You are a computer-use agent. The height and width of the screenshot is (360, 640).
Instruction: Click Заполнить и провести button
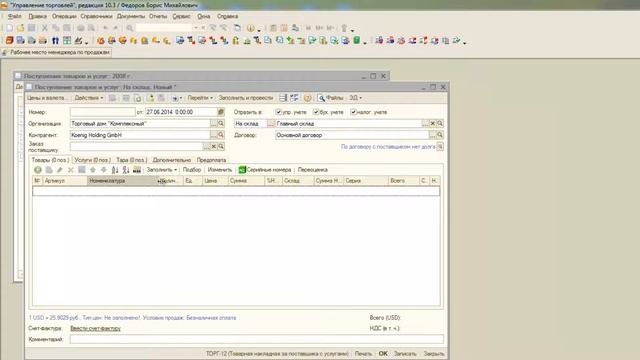tap(246, 98)
